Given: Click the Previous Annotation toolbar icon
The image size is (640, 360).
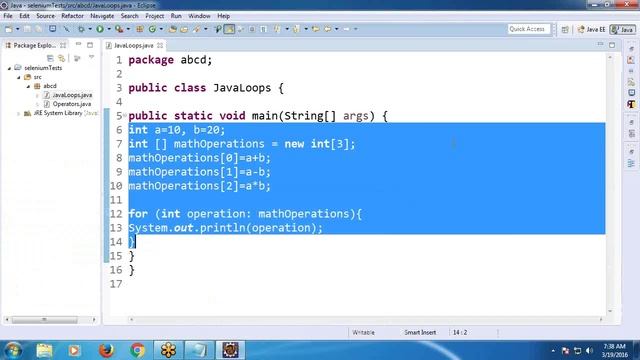Looking at the screenshot, I should pyautogui.click(x=297, y=29).
